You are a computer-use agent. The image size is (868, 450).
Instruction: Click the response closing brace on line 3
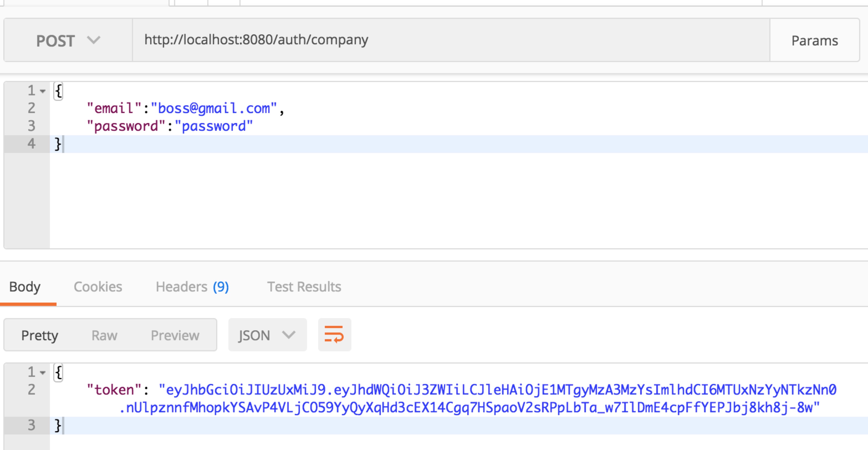click(58, 425)
